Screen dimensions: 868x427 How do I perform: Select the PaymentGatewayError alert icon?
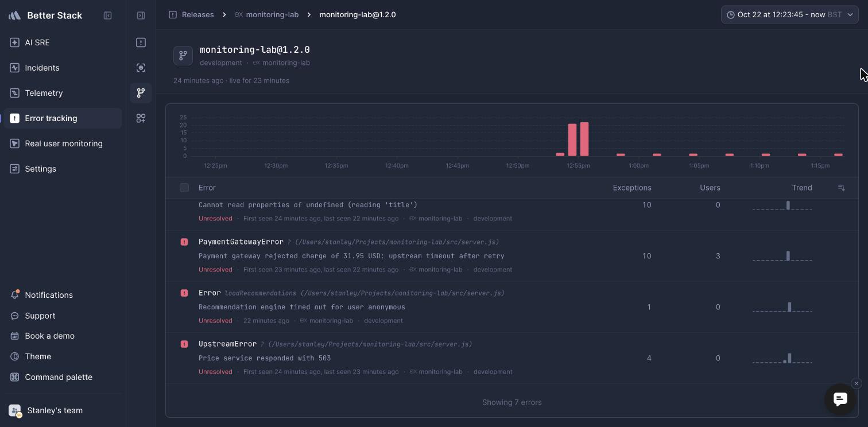184,242
